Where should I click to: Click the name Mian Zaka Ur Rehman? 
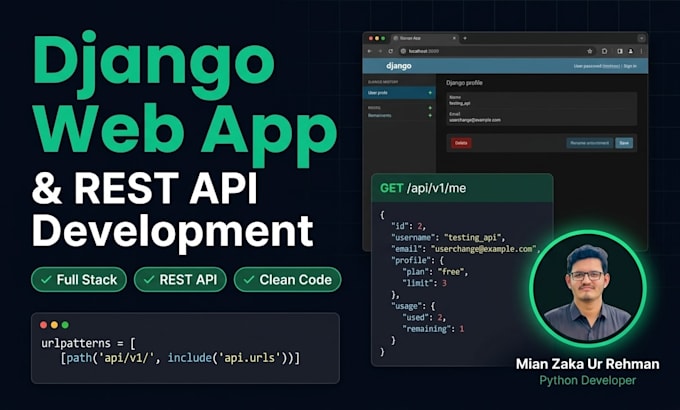click(588, 364)
